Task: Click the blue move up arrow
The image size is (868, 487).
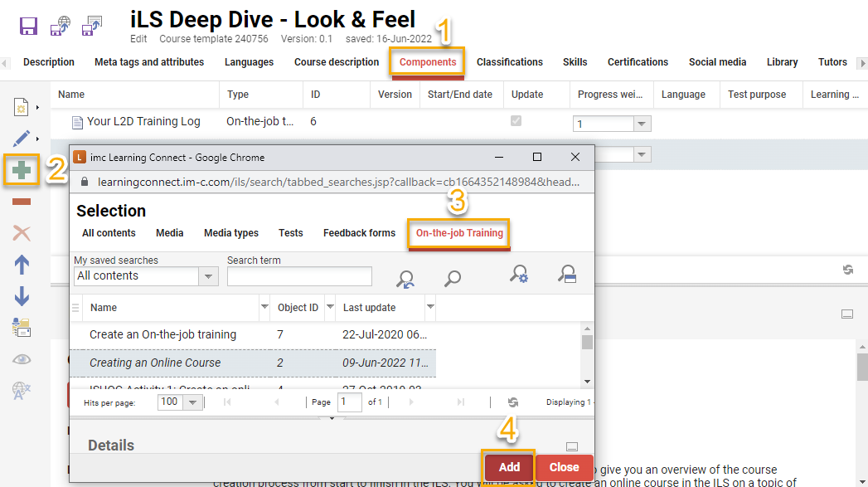Action: pyautogui.click(x=22, y=265)
